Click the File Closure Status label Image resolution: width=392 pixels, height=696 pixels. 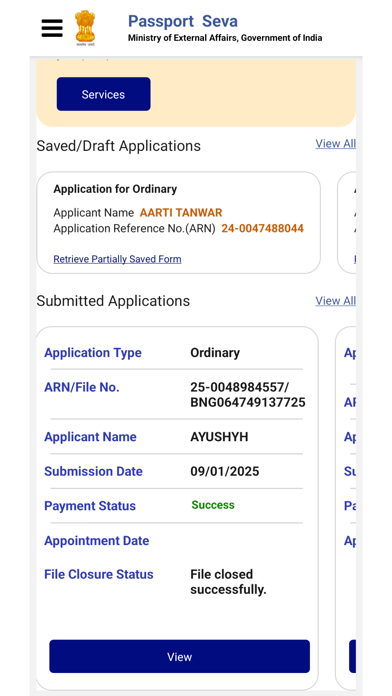click(99, 574)
